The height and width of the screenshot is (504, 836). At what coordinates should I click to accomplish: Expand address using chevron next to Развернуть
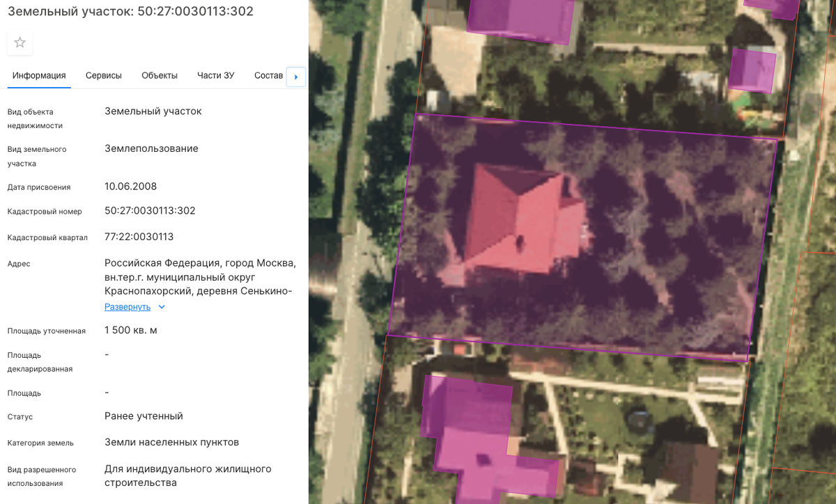162,307
